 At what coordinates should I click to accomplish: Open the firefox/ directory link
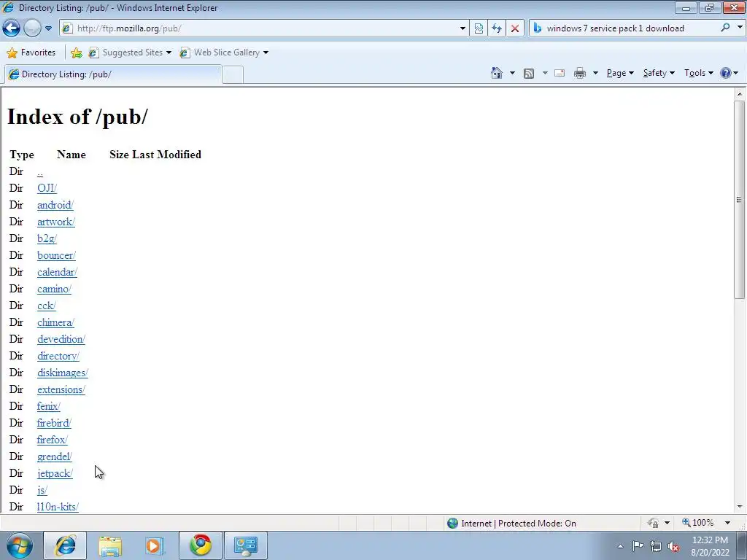(x=53, y=440)
